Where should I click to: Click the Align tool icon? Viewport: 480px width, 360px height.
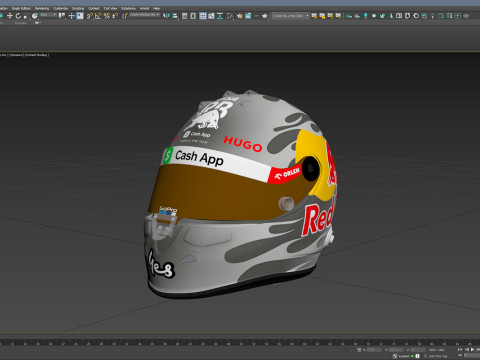point(174,16)
